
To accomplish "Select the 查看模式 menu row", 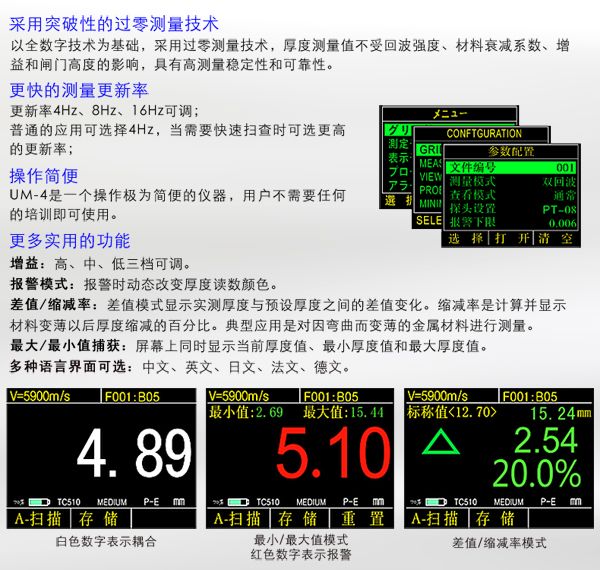I will pyautogui.click(x=511, y=195).
